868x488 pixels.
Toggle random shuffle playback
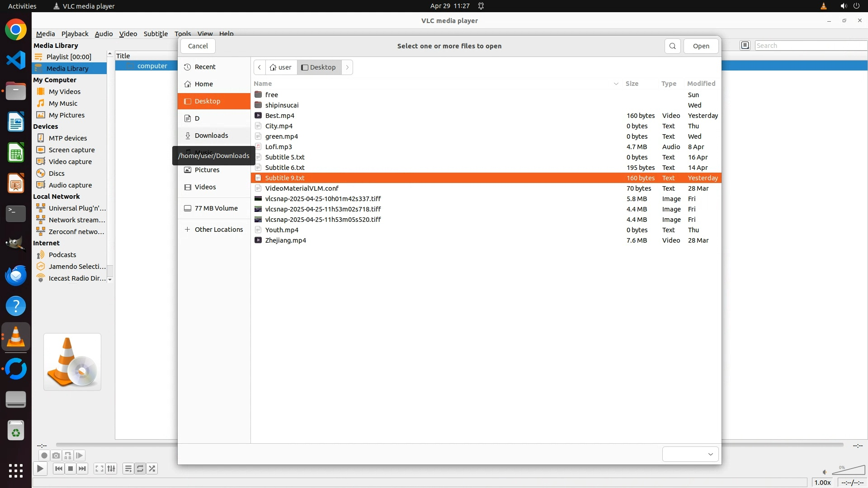click(x=152, y=469)
